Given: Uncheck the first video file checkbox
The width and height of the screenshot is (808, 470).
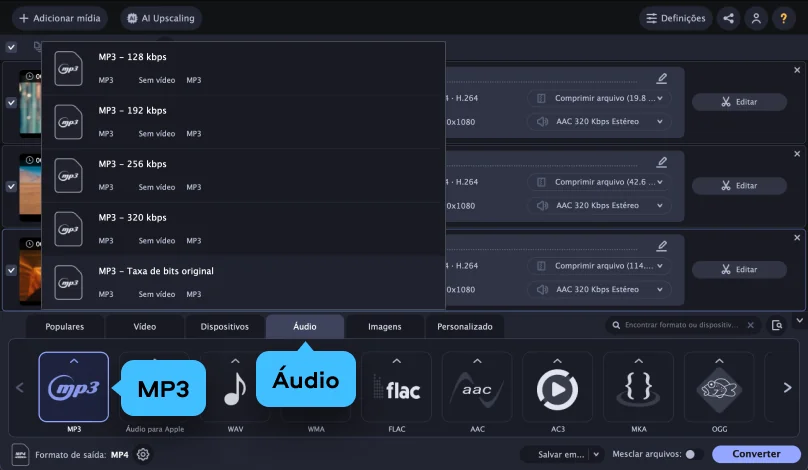Looking at the screenshot, I should click(11, 103).
